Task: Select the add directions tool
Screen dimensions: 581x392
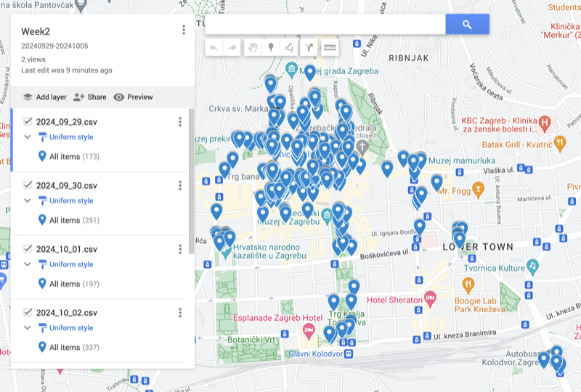Action: (x=309, y=48)
